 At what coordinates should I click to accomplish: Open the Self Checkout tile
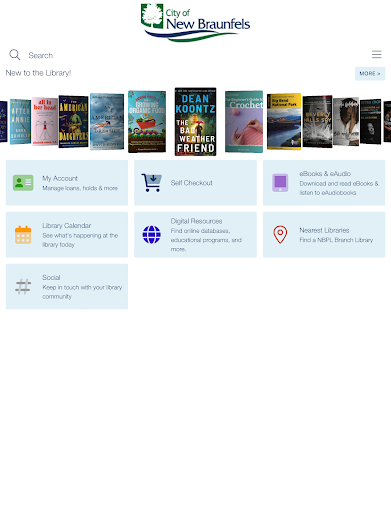195,183
